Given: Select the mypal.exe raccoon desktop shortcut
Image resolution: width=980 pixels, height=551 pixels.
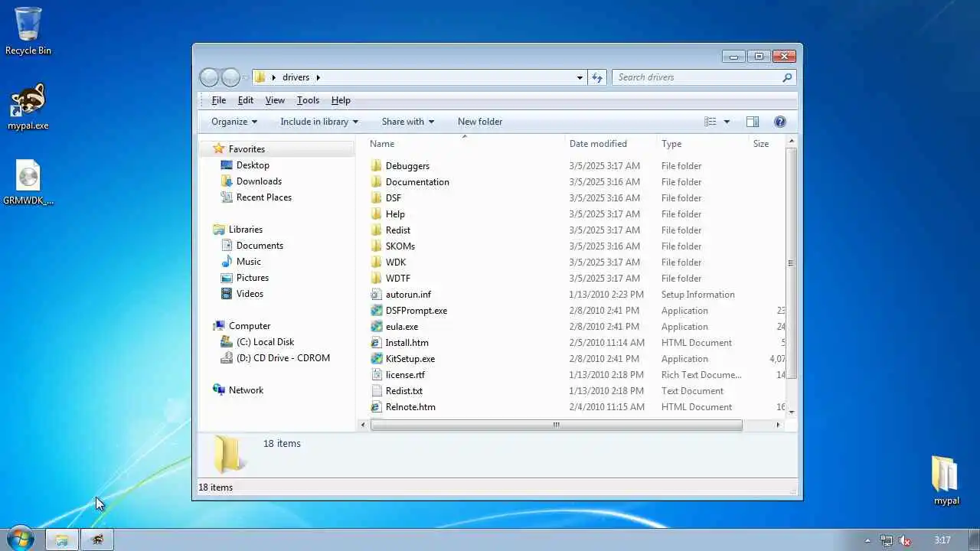Looking at the screenshot, I should tap(28, 106).
